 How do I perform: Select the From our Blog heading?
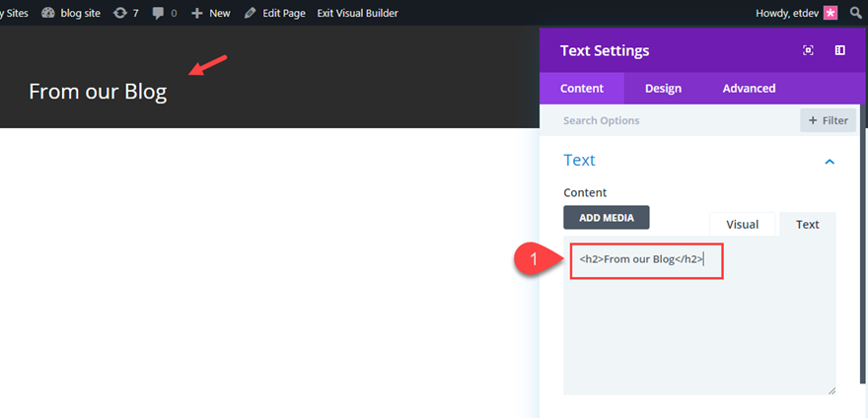point(98,92)
